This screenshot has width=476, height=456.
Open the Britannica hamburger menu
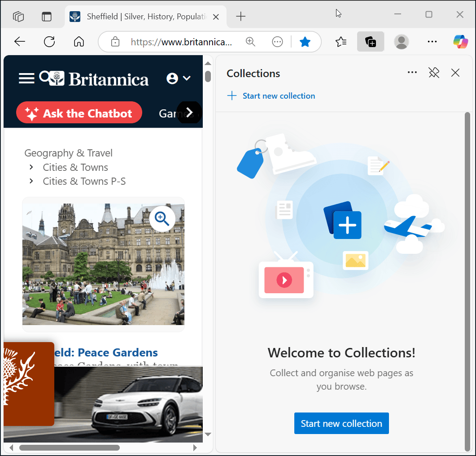coord(26,78)
